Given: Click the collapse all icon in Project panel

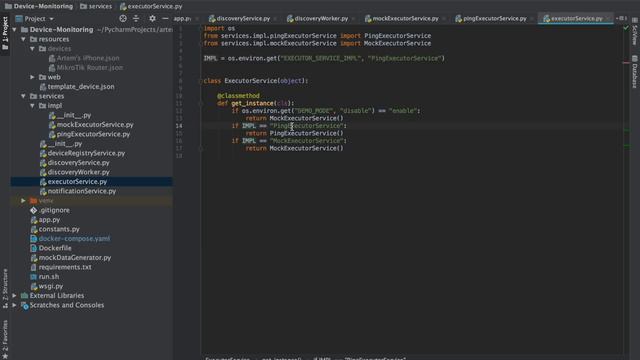Looking at the screenshot, I should pos(136,18).
